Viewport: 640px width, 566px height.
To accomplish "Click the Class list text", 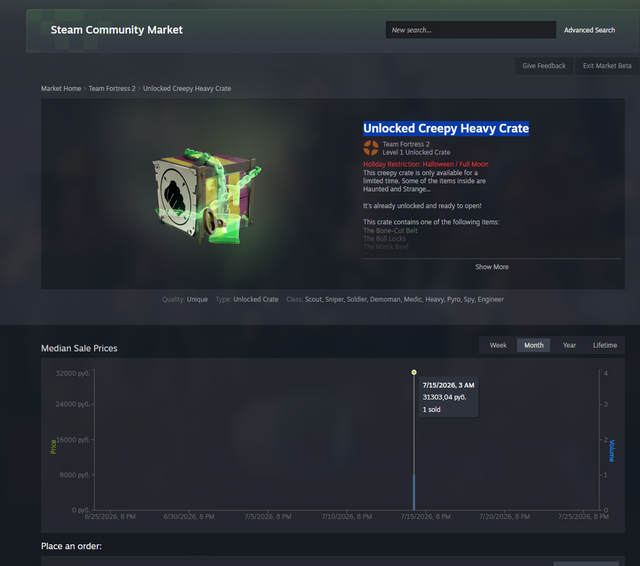I will (395, 300).
